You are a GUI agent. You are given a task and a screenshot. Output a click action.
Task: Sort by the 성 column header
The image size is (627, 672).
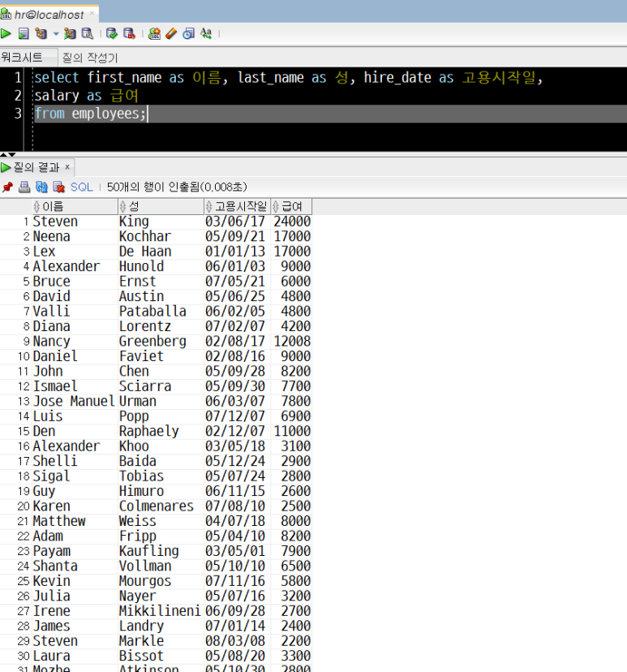coord(161,207)
